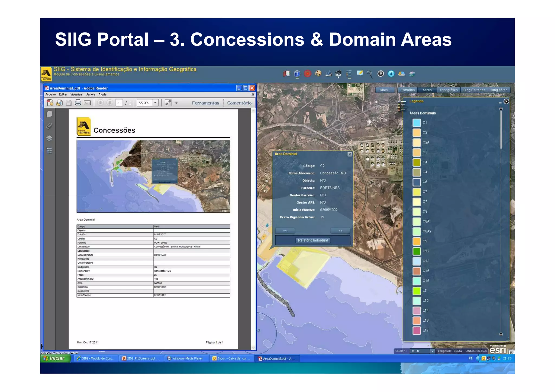Open the bookmarks book icon in SIIG toolbar
The width and height of the screenshot is (555, 392).
[x=286, y=74]
